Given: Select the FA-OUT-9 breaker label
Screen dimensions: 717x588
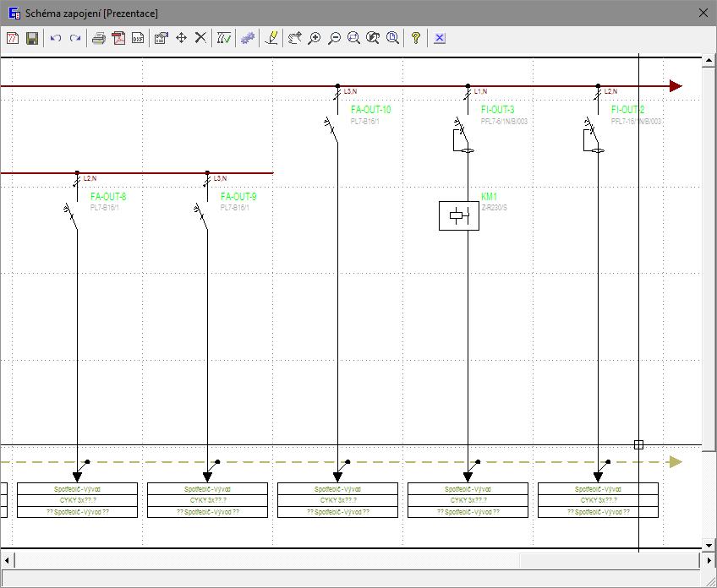Looking at the screenshot, I should point(238,197).
